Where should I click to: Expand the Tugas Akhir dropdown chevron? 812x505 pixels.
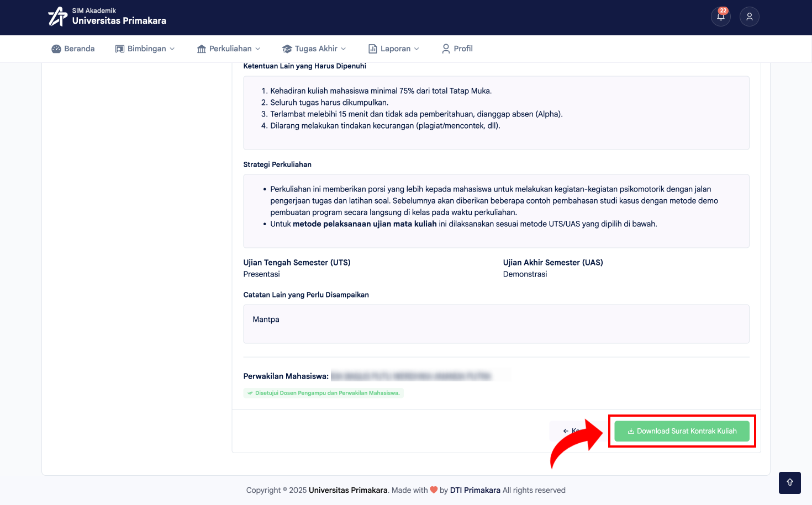[344, 49]
